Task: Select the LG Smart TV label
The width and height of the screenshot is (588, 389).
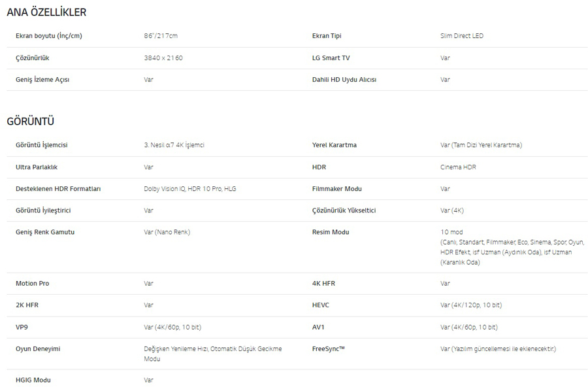Action: tap(331, 58)
